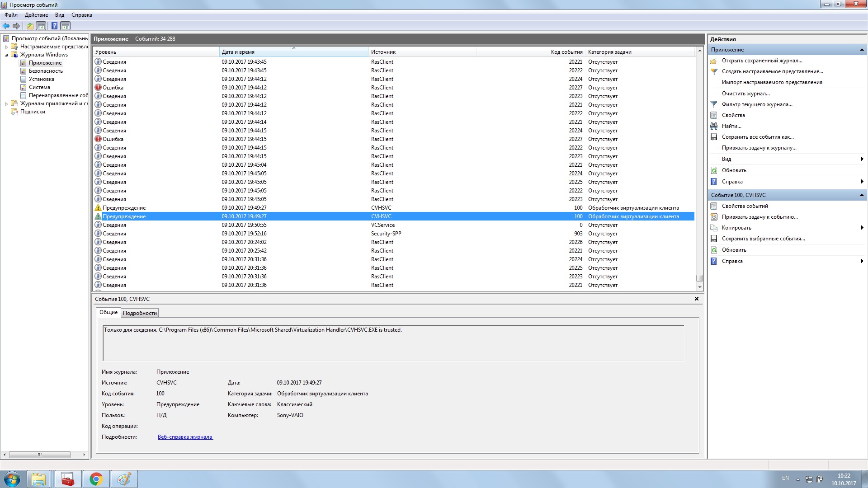Click the blue question mark help toolbar icon
This screenshot has height=488, width=868.
tap(54, 26)
